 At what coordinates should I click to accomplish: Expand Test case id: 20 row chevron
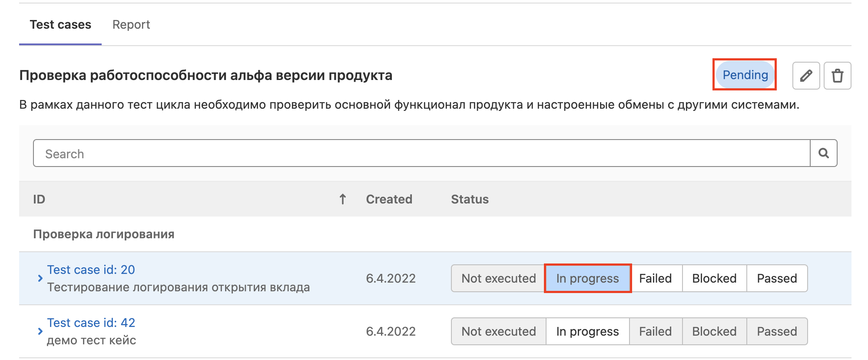click(x=40, y=278)
